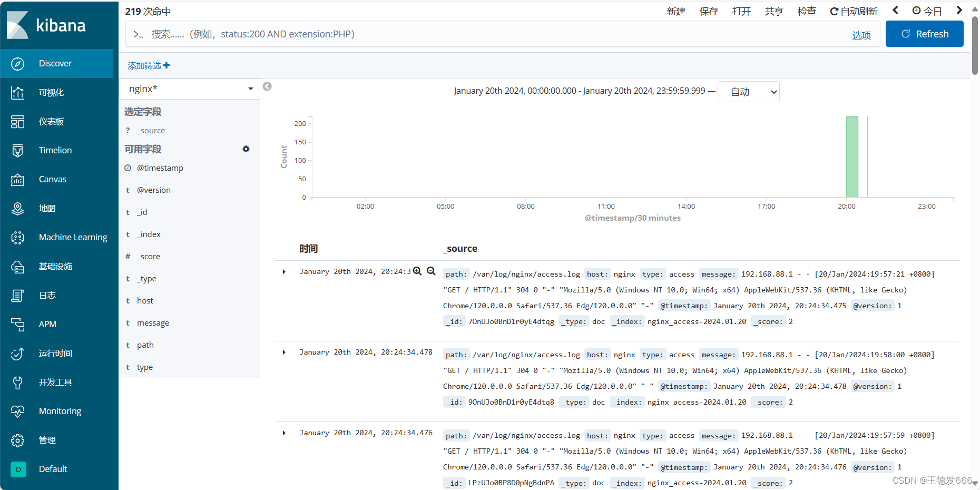Click the Kibana logo
This screenshot has width=980, height=490.
tap(46, 25)
